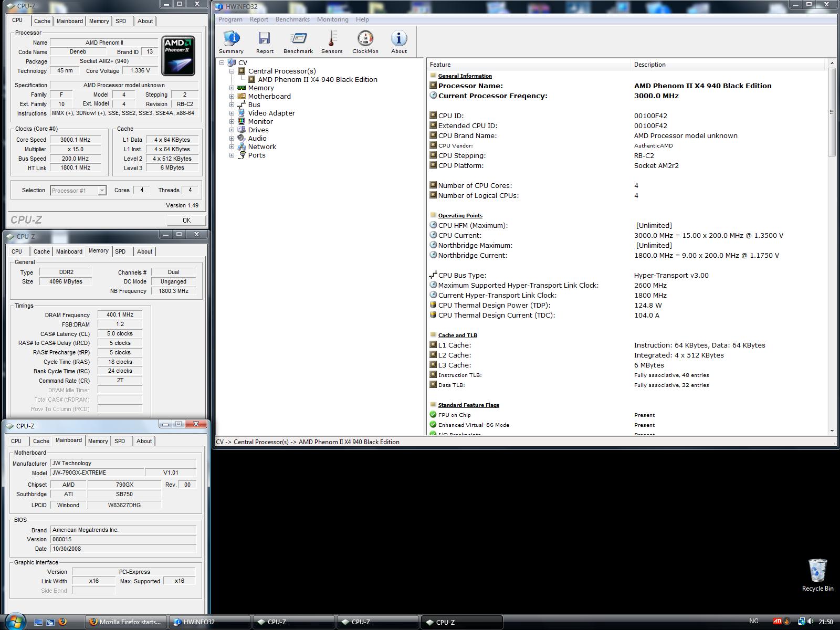This screenshot has width=840, height=630.
Task: Switch to HWiNFO32 taskbar button
Action: point(210,622)
